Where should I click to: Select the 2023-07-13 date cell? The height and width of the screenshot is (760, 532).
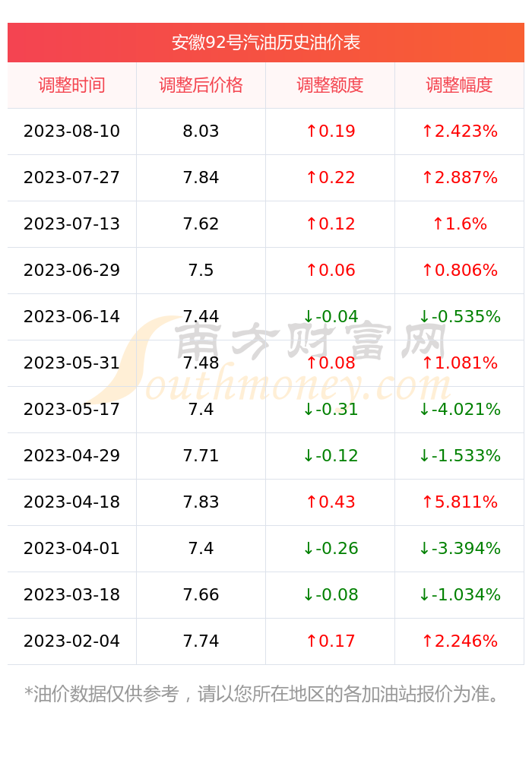coord(71,224)
